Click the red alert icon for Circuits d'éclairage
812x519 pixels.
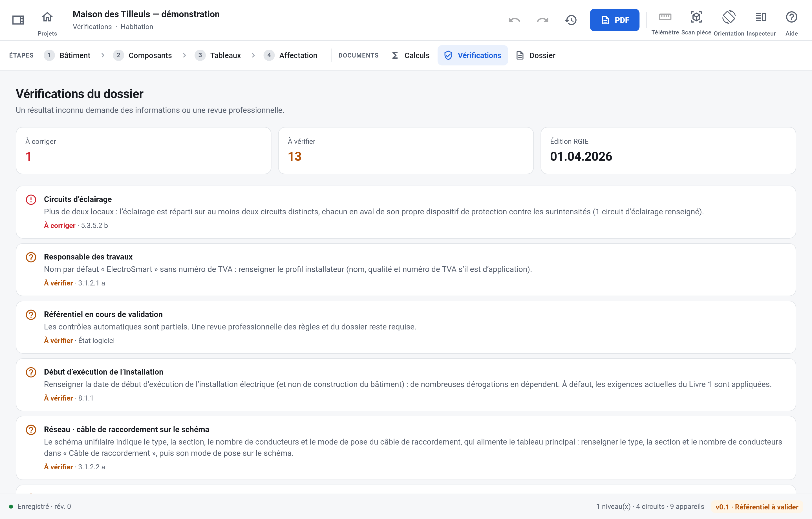[x=31, y=200]
